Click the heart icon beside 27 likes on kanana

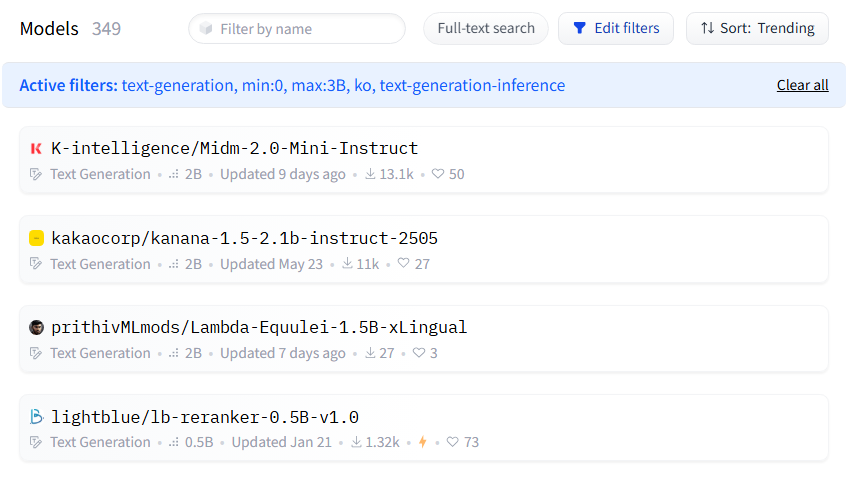tap(404, 263)
